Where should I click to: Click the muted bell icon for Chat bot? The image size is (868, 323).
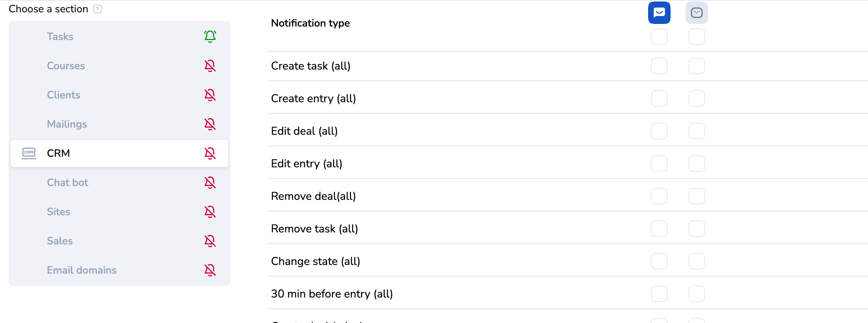pos(210,183)
